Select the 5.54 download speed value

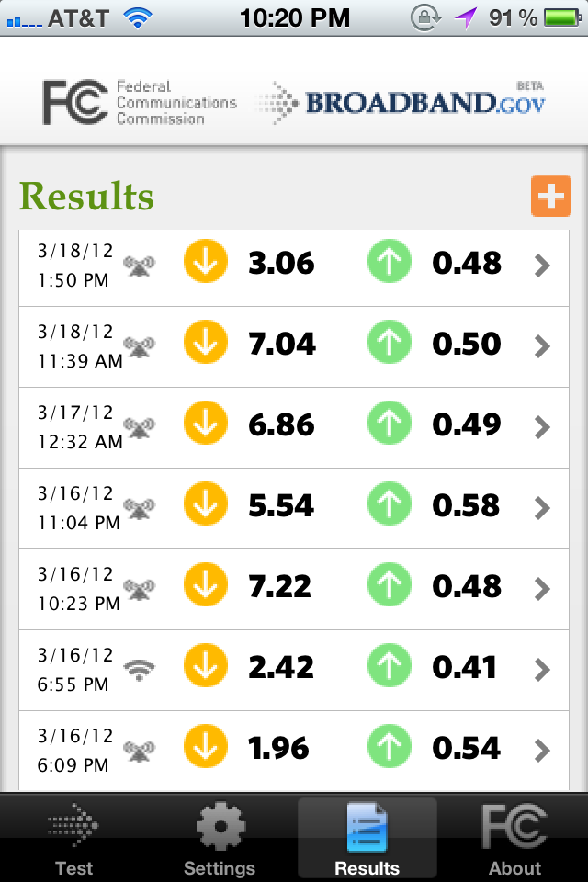tap(281, 505)
